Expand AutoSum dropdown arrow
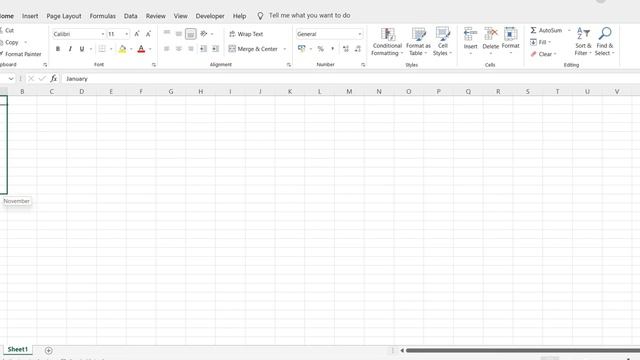The height and width of the screenshot is (360, 640). pos(569,30)
